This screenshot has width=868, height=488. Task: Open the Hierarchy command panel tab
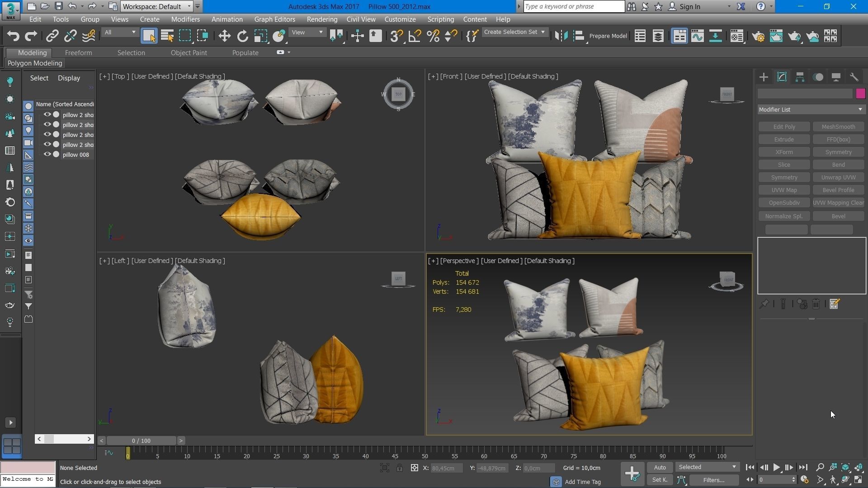click(800, 77)
